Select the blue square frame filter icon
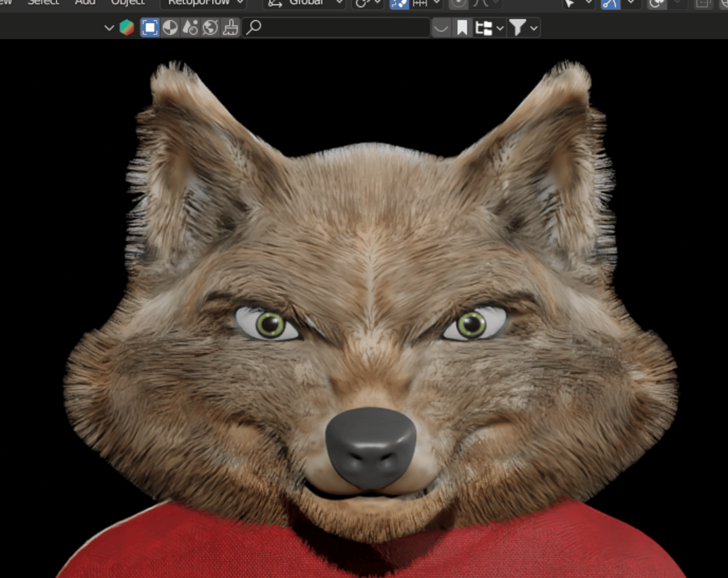The height and width of the screenshot is (578, 728). [x=150, y=28]
